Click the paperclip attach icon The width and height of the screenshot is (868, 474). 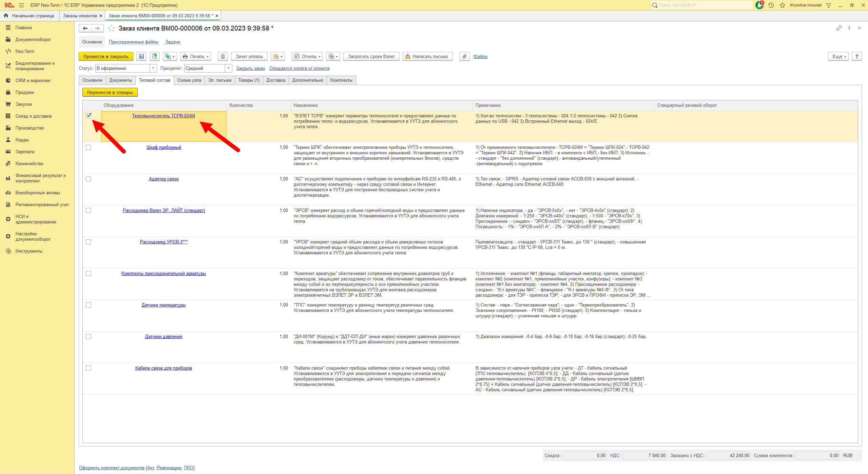pos(465,56)
